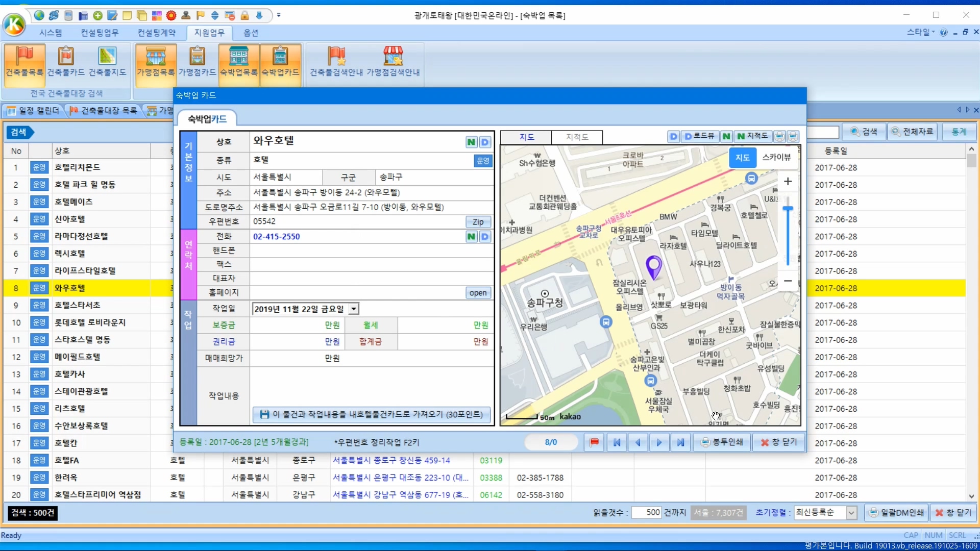Open the 컨설팅계약 ribbon tab

[156, 33]
